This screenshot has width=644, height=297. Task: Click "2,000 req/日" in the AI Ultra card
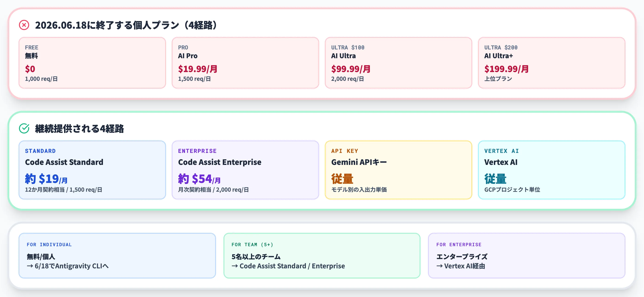(x=347, y=79)
